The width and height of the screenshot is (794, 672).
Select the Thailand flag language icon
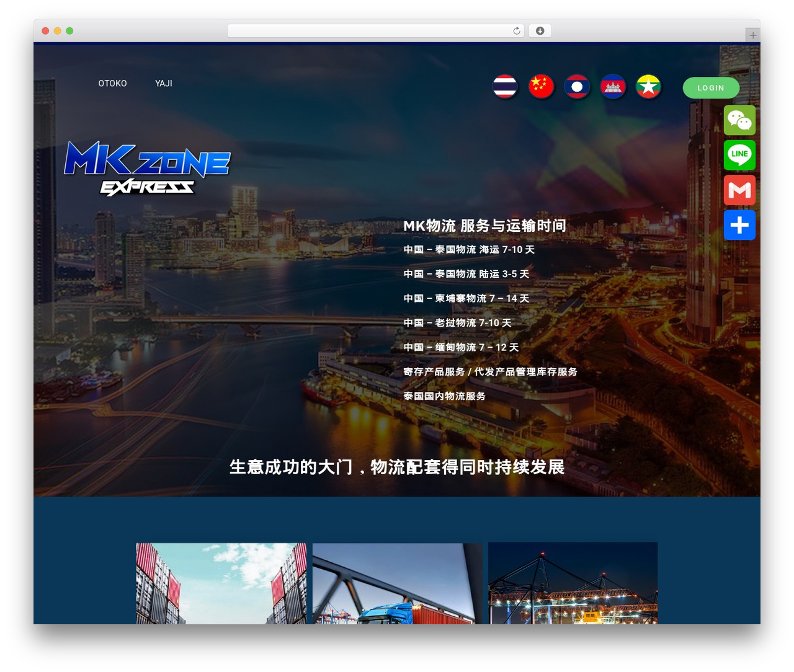tap(505, 86)
